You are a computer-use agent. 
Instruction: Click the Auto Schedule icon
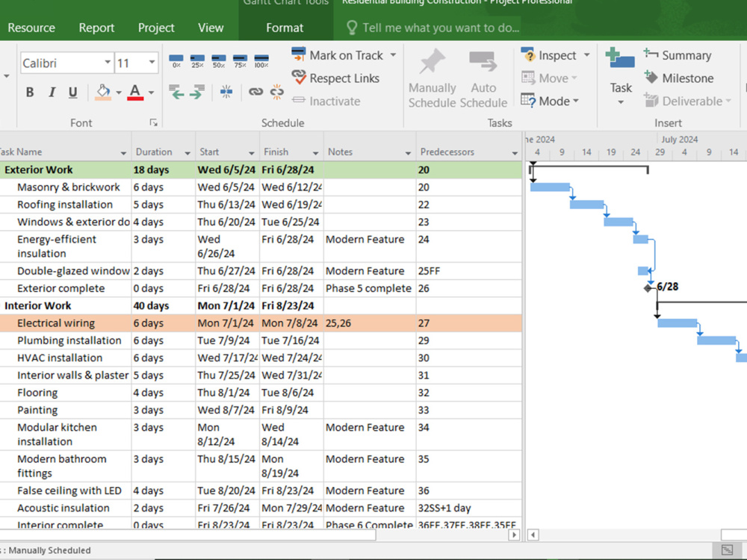483,62
